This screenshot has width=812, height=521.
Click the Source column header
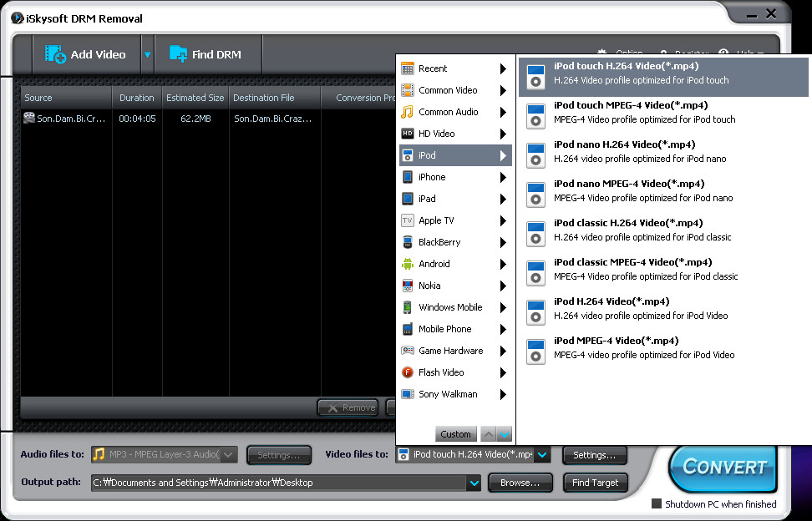66,97
